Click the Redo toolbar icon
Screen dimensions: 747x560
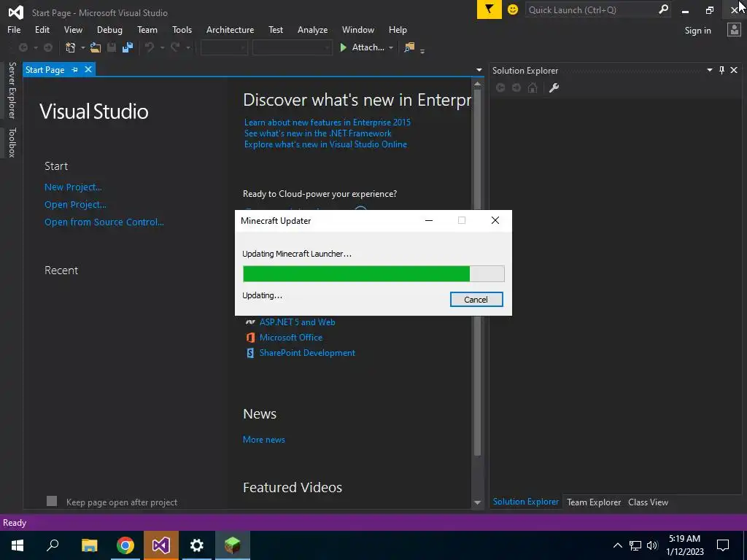(x=175, y=47)
